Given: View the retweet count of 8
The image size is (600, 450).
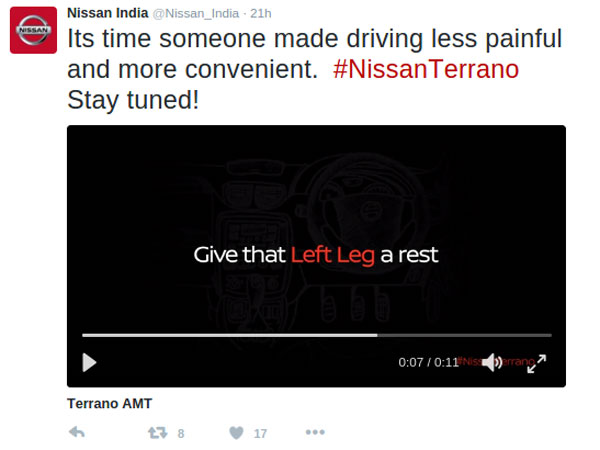Looking at the screenshot, I should tap(181, 434).
